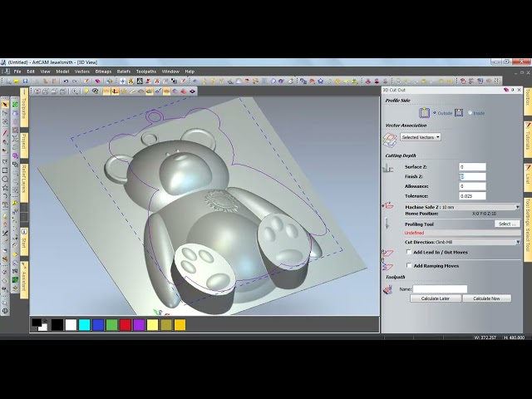Click the pin icon in 3D Cut Out header

513,90
